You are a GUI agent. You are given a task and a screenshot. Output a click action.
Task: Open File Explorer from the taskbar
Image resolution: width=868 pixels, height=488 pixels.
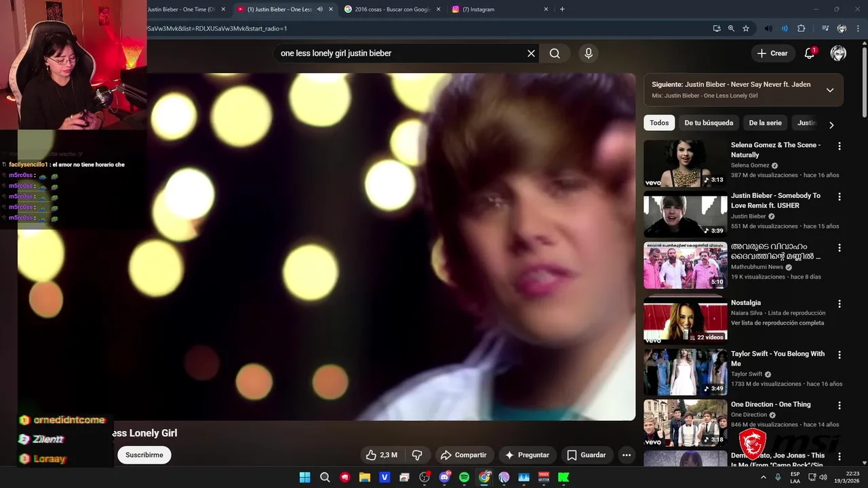pyautogui.click(x=365, y=477)
